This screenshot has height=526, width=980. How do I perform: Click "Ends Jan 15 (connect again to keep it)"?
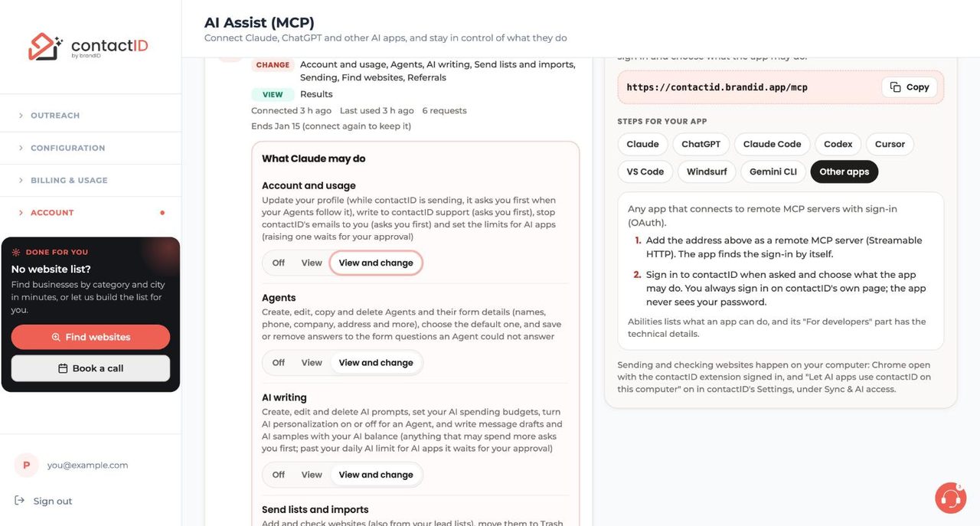(x=332, y=126)
